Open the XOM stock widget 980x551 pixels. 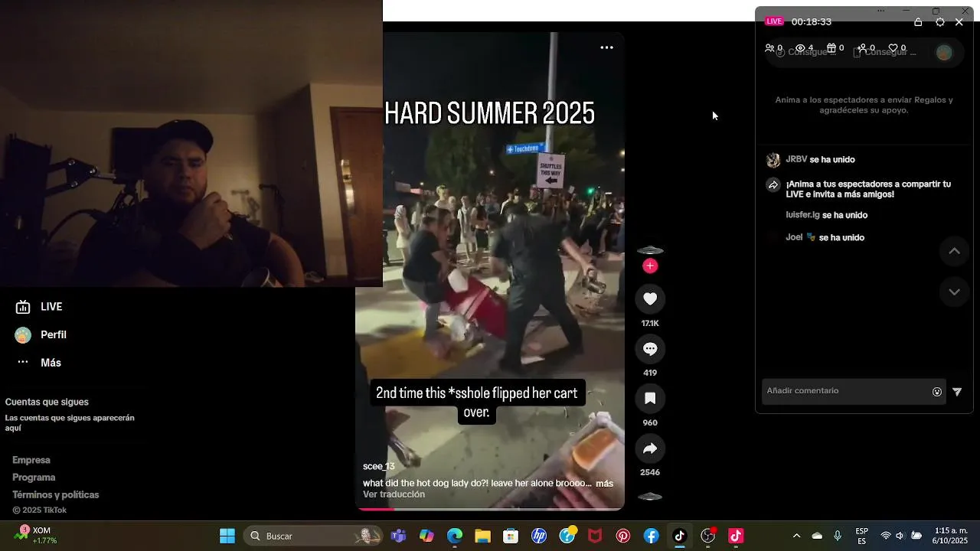pos(36,536)
